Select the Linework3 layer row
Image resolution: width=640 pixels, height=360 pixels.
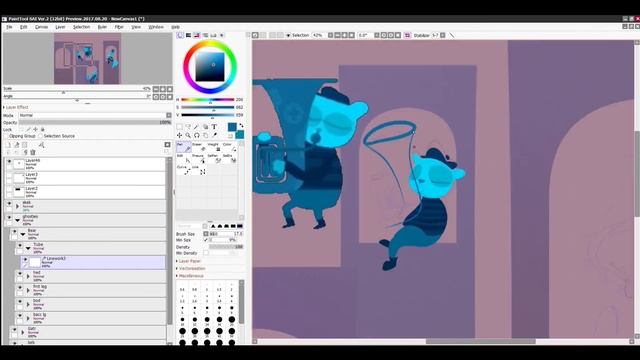[93, 262]
